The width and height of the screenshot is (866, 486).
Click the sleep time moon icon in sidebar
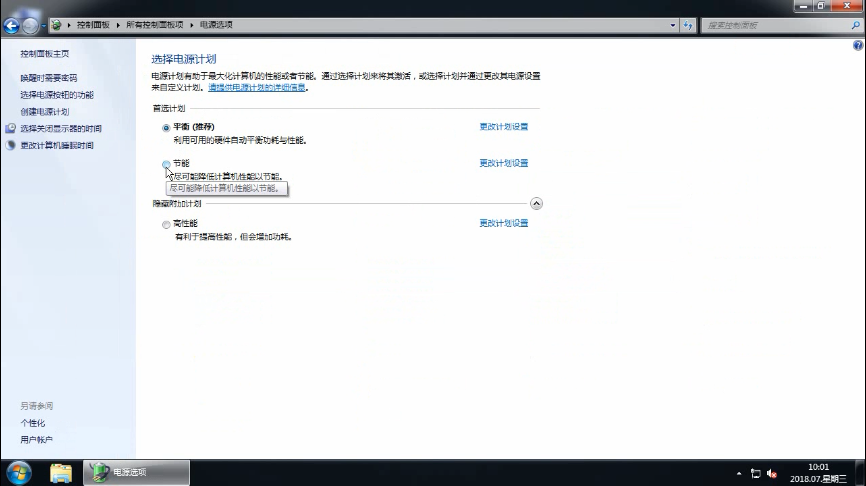point(10,145)
